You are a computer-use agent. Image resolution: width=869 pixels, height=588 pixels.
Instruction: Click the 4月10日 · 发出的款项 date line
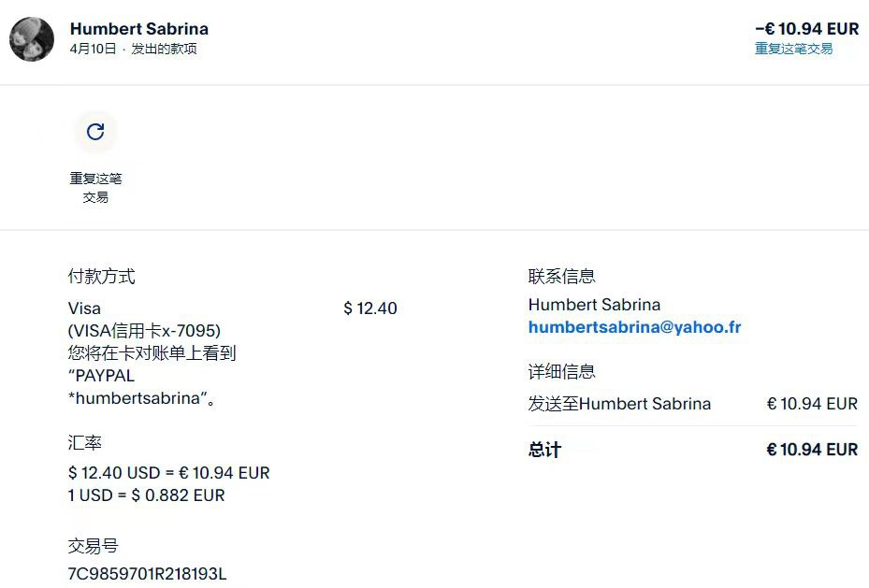(133, 49)
